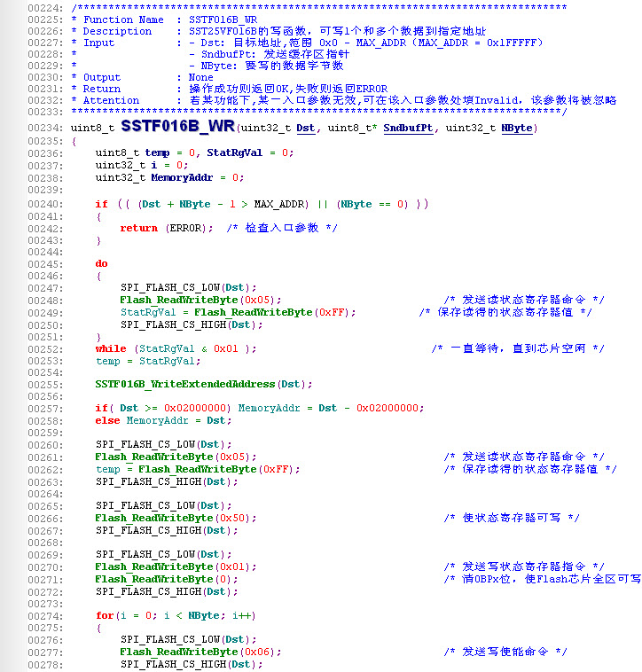The height and width of the screenshot is (672, 642).
Task: Select the return keyword on line 242
Action: coord(138,228)
